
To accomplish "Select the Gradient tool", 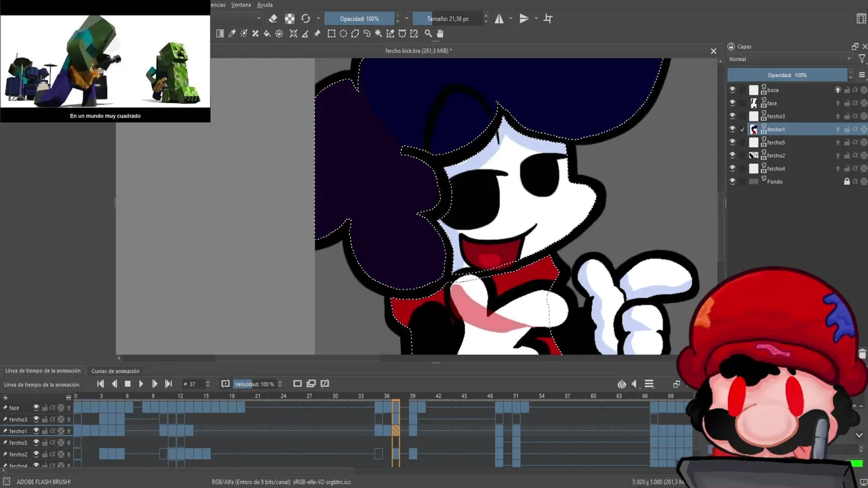I will pos(220,33).
